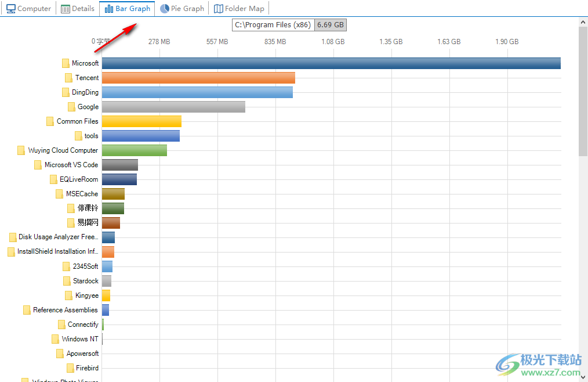Screen dimensions: 588x382
Task: Click the Disk Usage Analyzer Free folder icon
Action: click(x=13, y=237)
